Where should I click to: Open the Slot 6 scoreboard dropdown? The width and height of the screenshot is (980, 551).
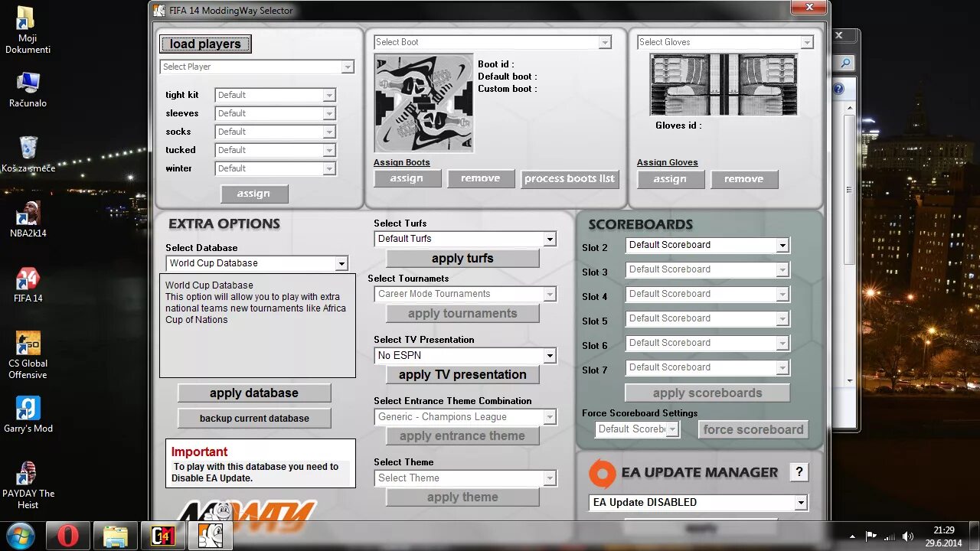click(707, 343)
